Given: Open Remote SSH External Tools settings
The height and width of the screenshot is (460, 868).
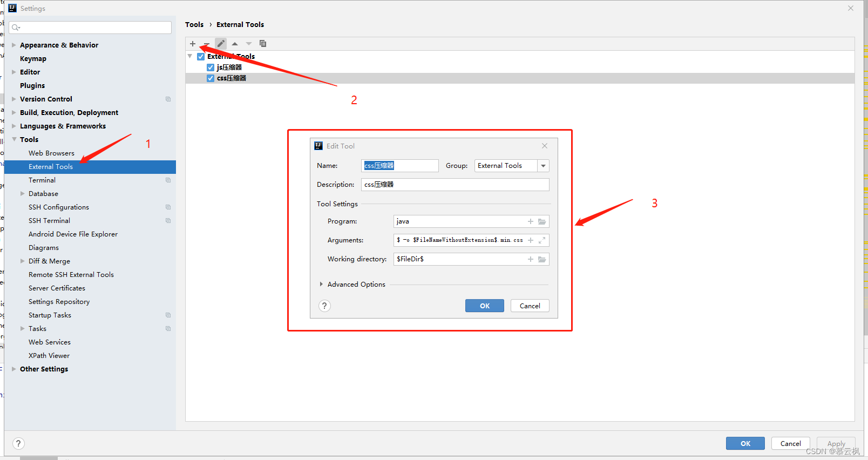Looking at the screenshot, I should point(71,275).
